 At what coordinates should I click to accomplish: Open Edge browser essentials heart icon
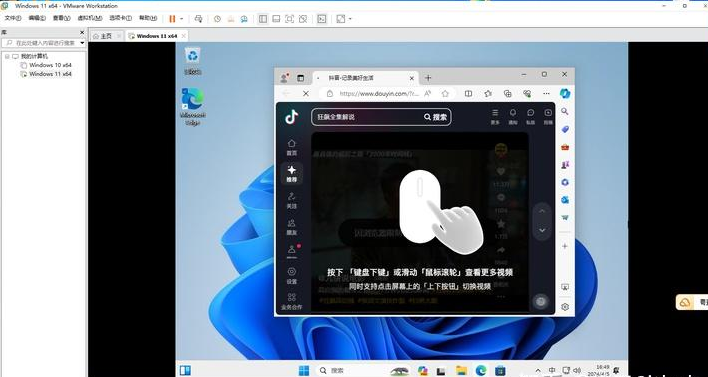click(x=527, y=93)
